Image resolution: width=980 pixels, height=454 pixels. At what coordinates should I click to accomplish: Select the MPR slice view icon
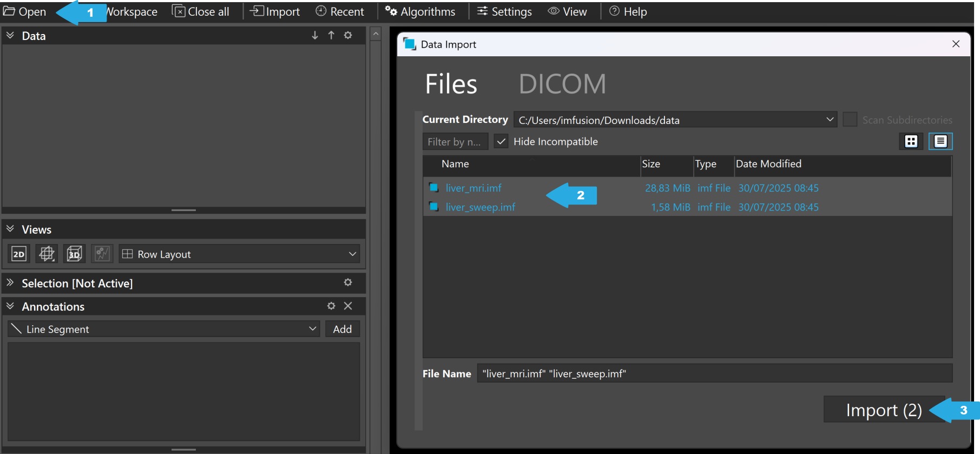[x=47, y=254]
